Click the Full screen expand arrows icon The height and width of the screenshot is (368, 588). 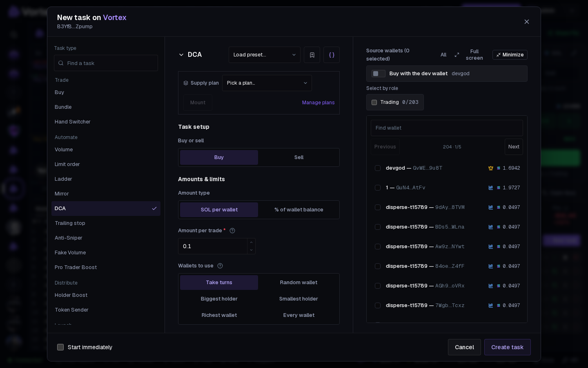(457, 55)
